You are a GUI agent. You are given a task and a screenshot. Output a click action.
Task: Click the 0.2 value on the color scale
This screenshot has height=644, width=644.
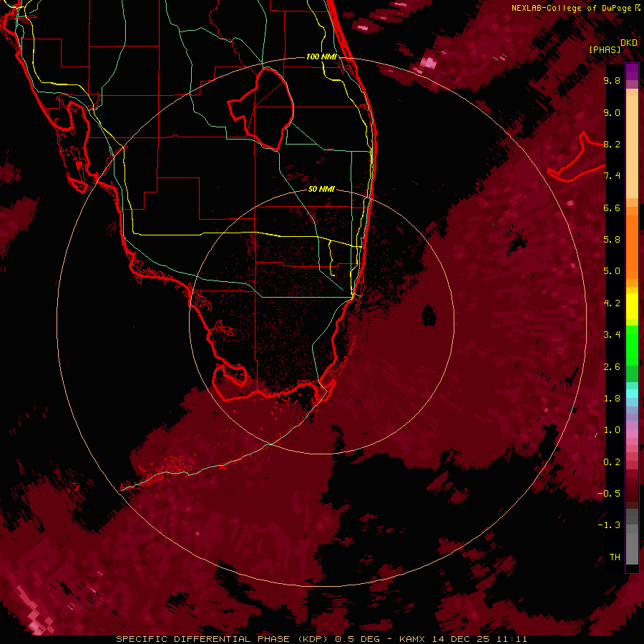(x=612, y=462)
